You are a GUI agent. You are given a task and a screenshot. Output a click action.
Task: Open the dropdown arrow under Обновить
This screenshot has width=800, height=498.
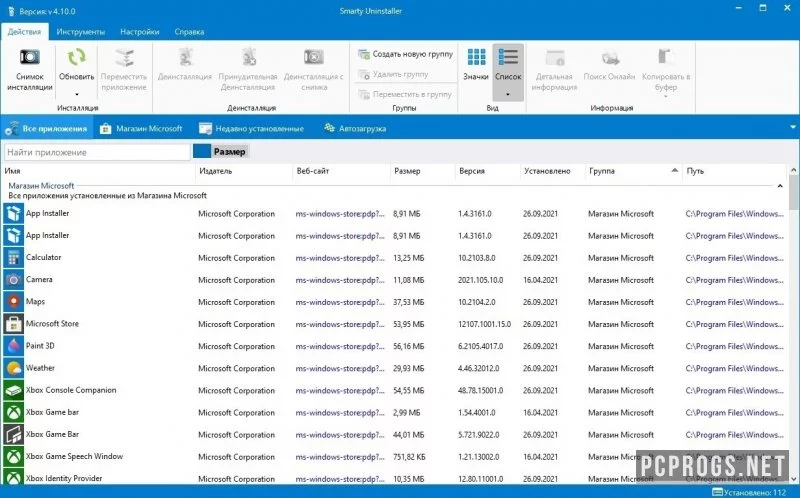77,94
